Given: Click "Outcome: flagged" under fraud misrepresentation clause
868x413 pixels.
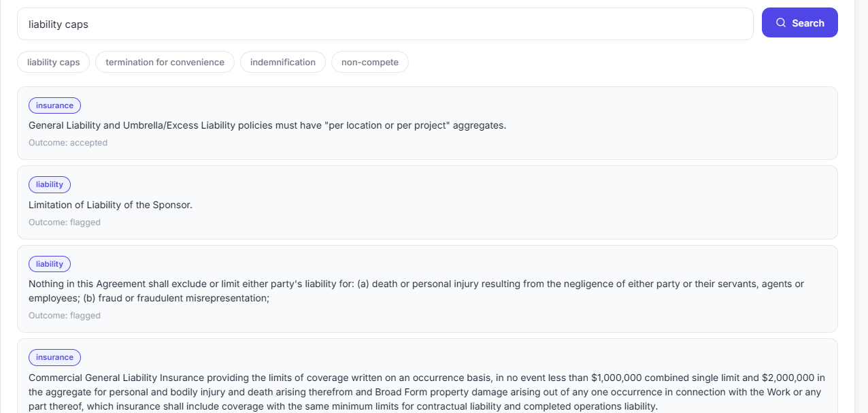Looking at the screenshot, I should [x=65, y=316].
